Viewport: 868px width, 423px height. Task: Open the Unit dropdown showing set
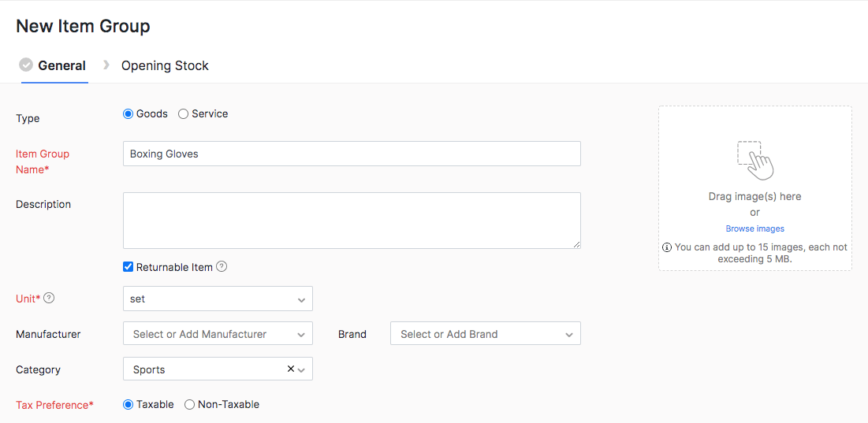(218, 299)
